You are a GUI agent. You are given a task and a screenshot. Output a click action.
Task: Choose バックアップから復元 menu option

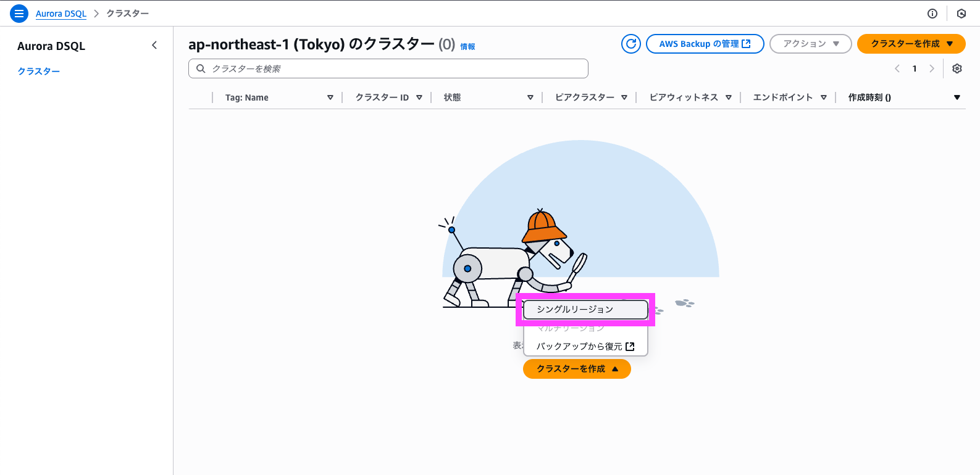click(x=585, y=347)
